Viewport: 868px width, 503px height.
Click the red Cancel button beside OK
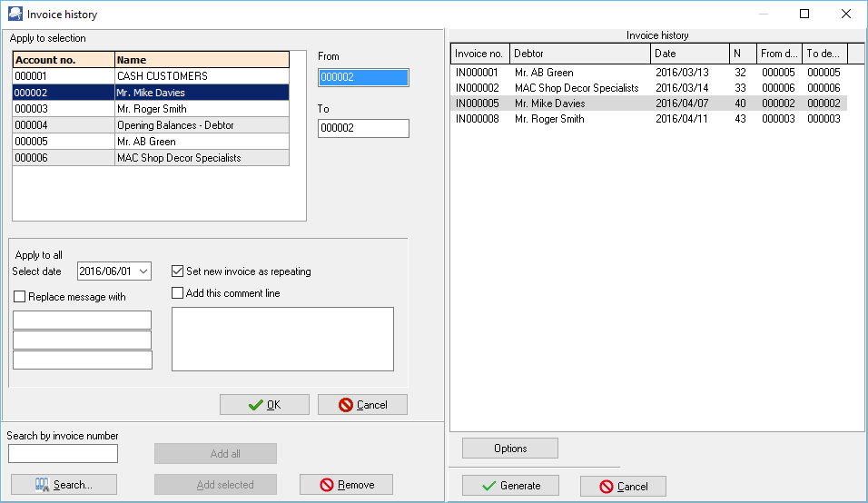(x=362, y=405)
